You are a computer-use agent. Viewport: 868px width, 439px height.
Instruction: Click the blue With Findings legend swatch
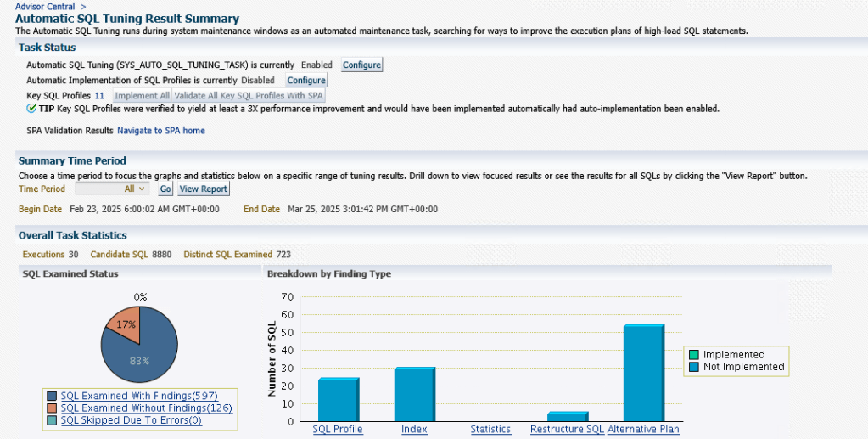[53, 396]
